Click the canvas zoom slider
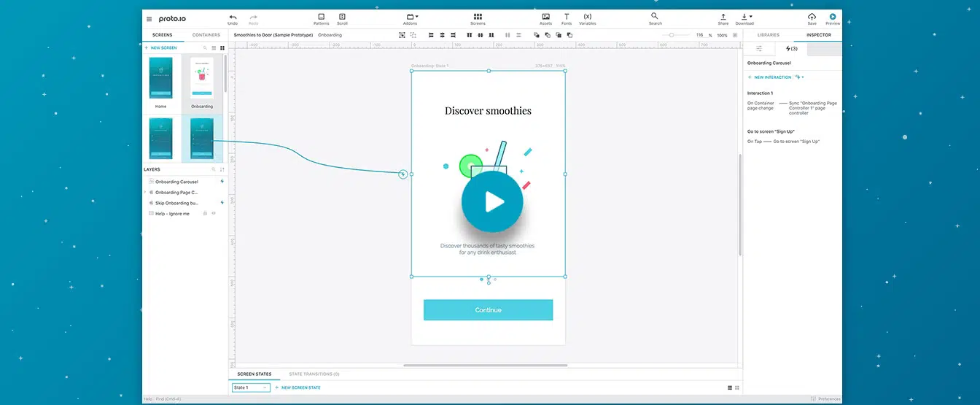Image resolution: width=980 pixels, height=405 pixels. pyautogui.click(x=672, y=35)
